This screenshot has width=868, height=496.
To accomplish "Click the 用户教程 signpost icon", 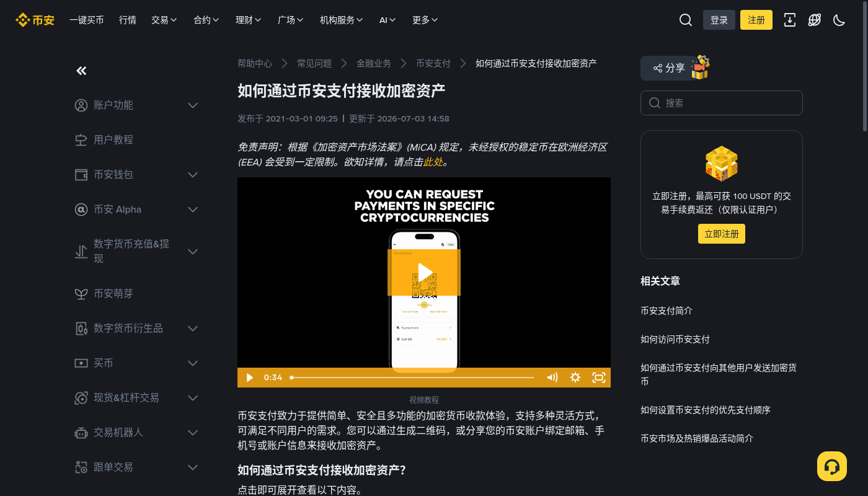I will coord(81,140).
